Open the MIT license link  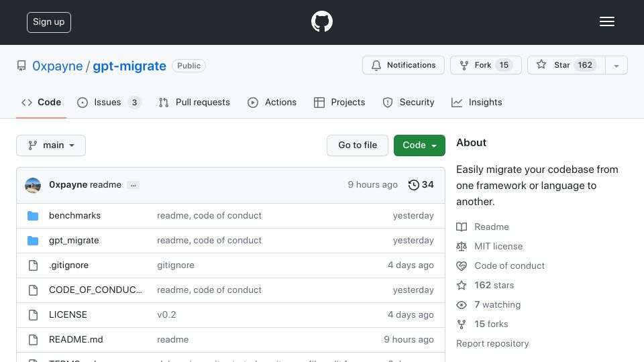(498, 246)
